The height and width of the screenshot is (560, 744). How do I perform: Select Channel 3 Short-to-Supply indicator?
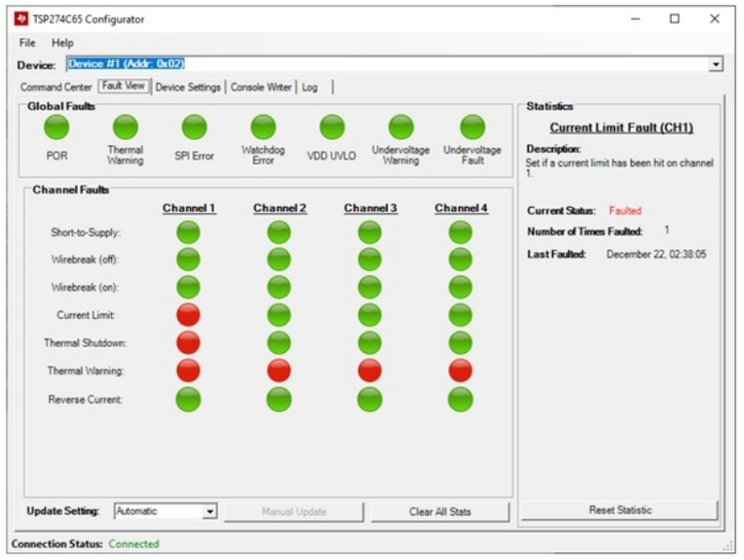tap(370, 233)
